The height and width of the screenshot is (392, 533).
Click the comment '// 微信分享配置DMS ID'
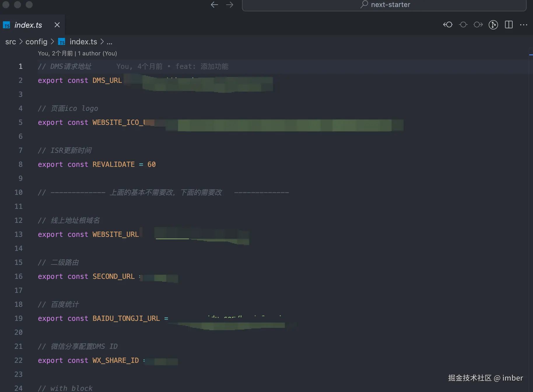point(78,346)
